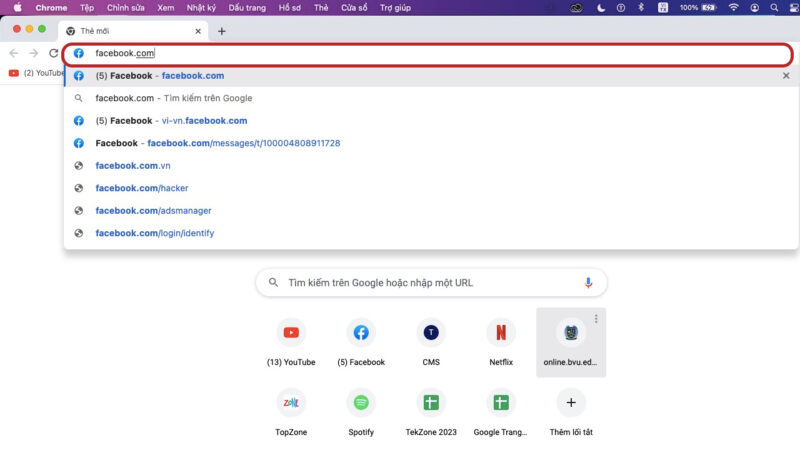Click the new tab plus button
This screenshot has height=450, width=800.
[x=222, y=31]
